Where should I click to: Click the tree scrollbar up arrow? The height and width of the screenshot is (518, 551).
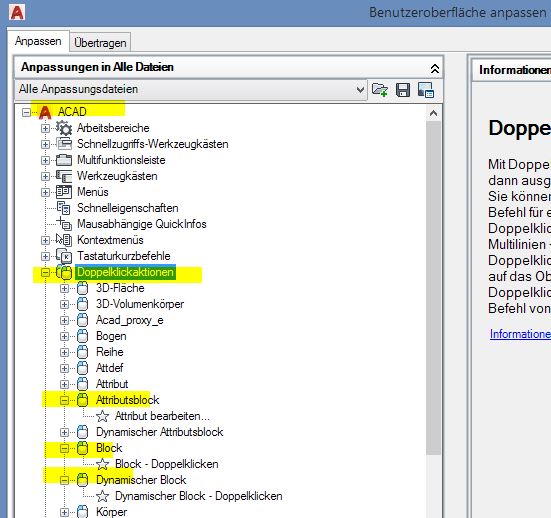434,113
